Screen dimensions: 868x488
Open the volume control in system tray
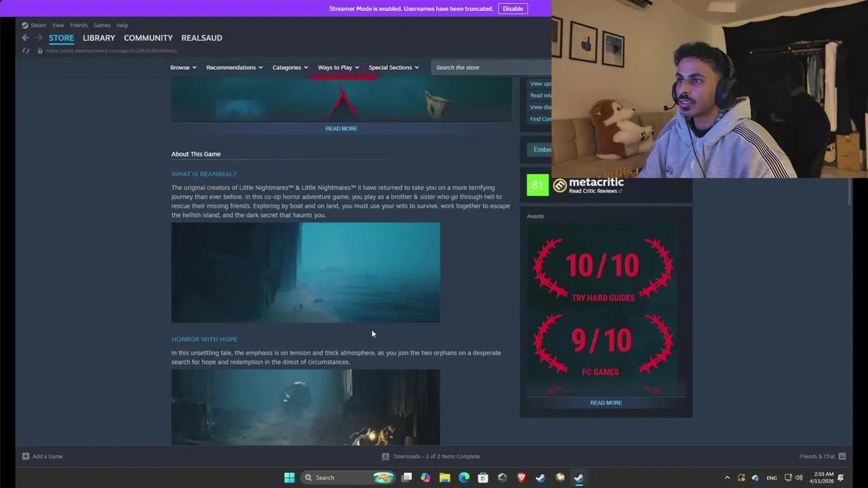coord(799,478)
